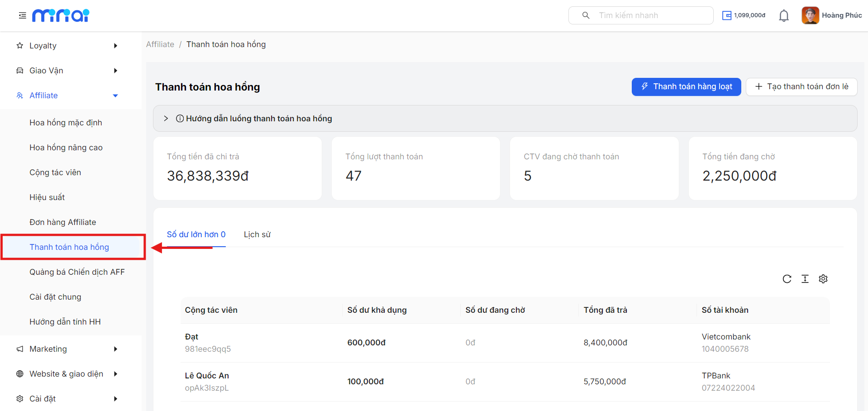868x411 pixels.
Task: Click TPBank account 07224022004
Action: pos(728,388)
